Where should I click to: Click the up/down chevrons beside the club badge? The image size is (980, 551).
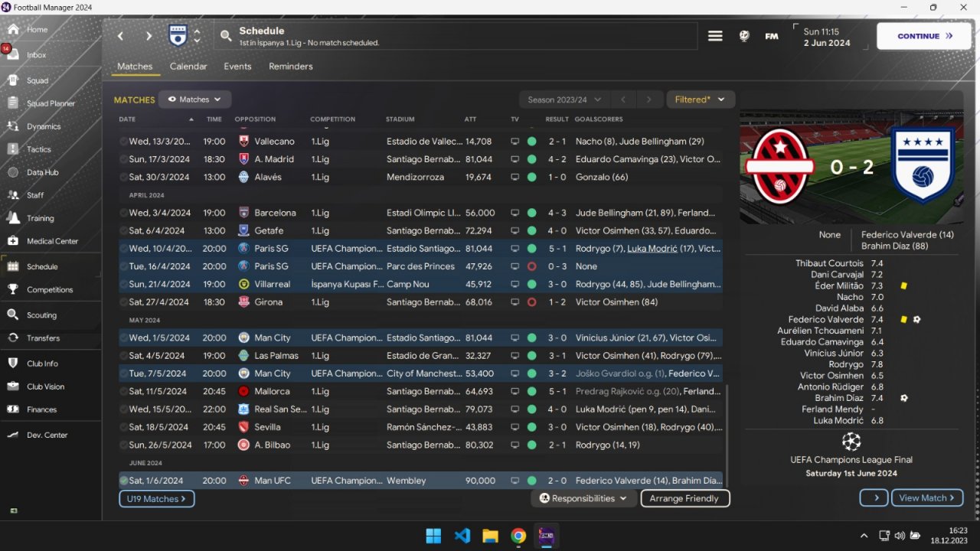(x=198, y=36)
